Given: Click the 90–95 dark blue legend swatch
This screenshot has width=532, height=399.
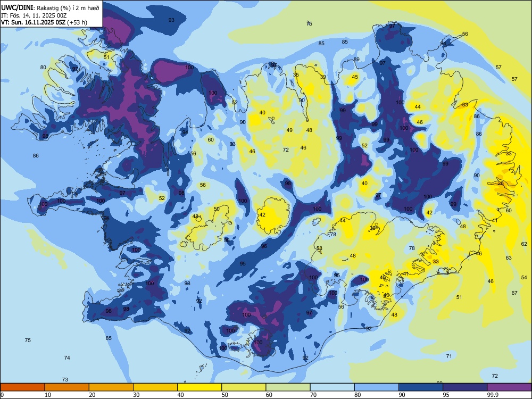Looking at the screenshot, I should pyautogui.click(x=421, y=387).
